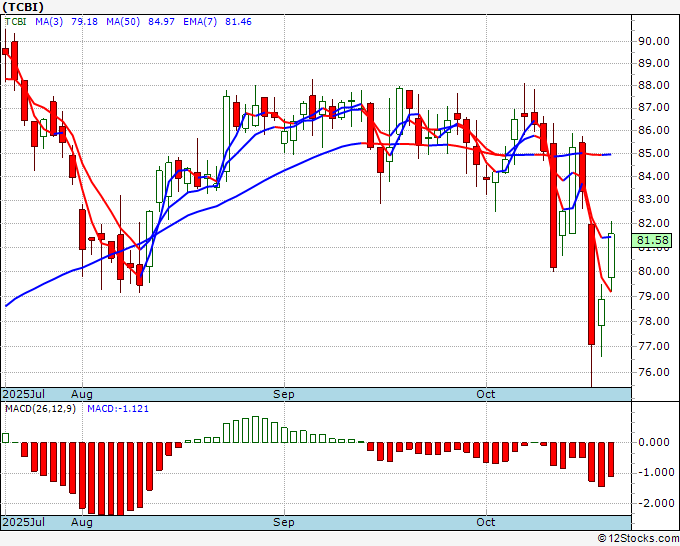Viewport: 680px width, 546px height.
Task: Click the MA(50) indicator label
Action: (x=123, y=22)
